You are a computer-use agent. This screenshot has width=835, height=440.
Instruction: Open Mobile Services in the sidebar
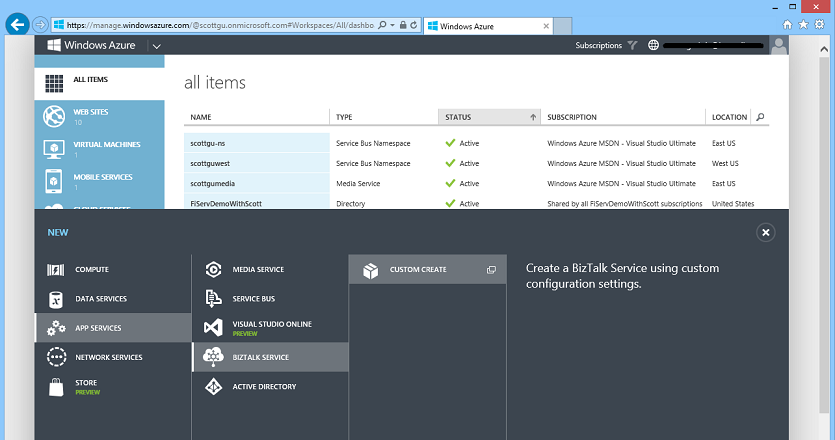point(99,181)
